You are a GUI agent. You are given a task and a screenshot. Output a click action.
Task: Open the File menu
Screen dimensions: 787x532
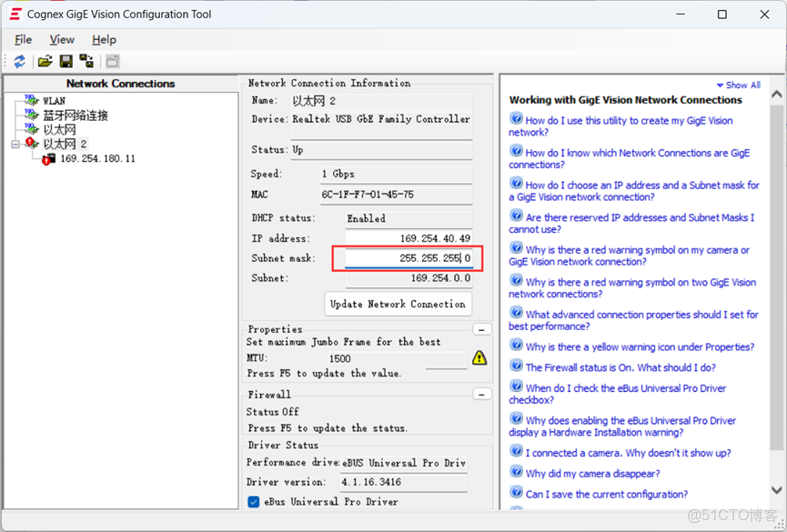23,39
